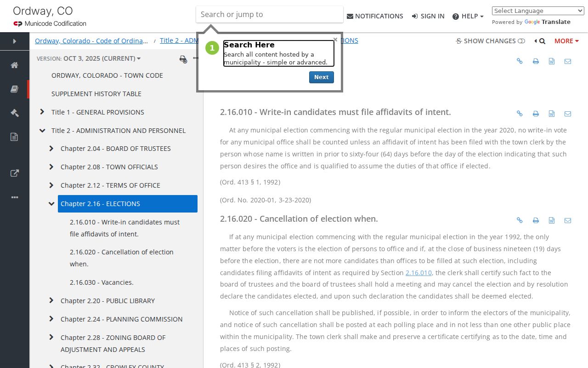Select Chapter 2.24 - Planning Commission
The image size is (588, 368).
pos(122,319)
